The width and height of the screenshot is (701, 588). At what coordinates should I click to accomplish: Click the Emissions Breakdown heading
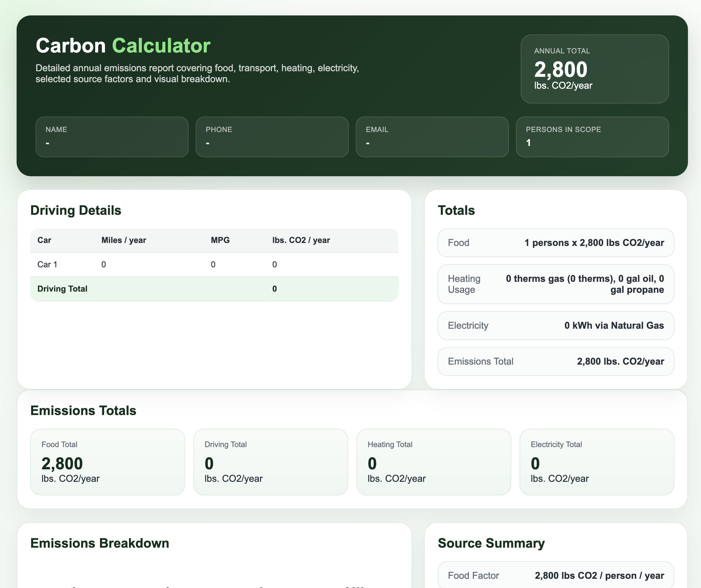coord(99,543)
